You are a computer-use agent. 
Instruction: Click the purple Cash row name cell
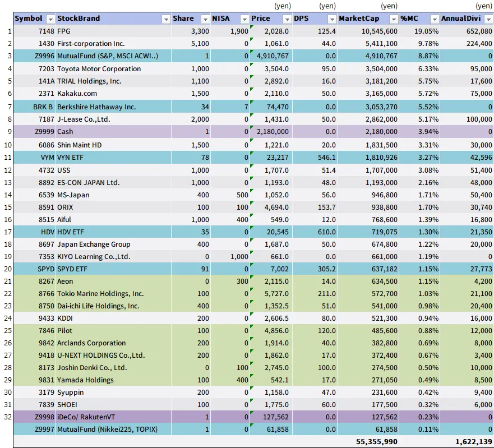click(x=66, y=132)
